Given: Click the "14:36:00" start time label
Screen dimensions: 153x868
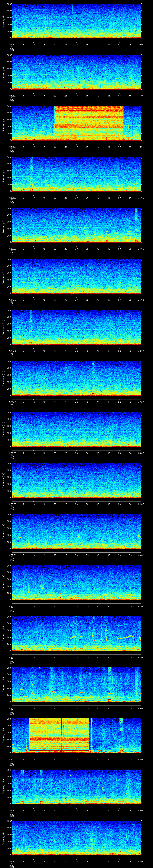Looking at the screenshot, I should [x=12, y=402].
